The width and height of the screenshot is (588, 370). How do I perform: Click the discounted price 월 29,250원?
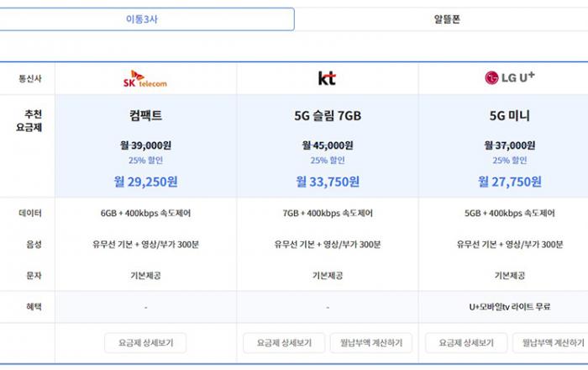(x=144, y=181)
